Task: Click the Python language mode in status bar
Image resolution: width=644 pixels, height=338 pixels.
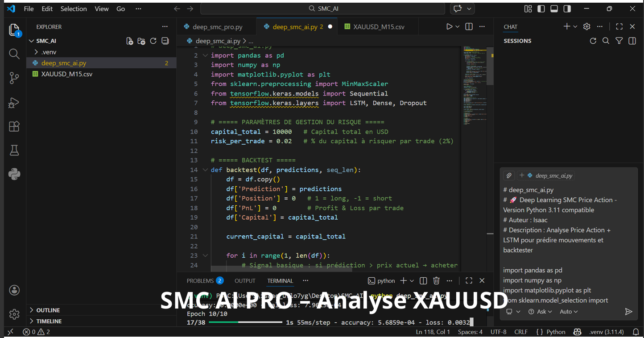Action: [x=551, y=332]
